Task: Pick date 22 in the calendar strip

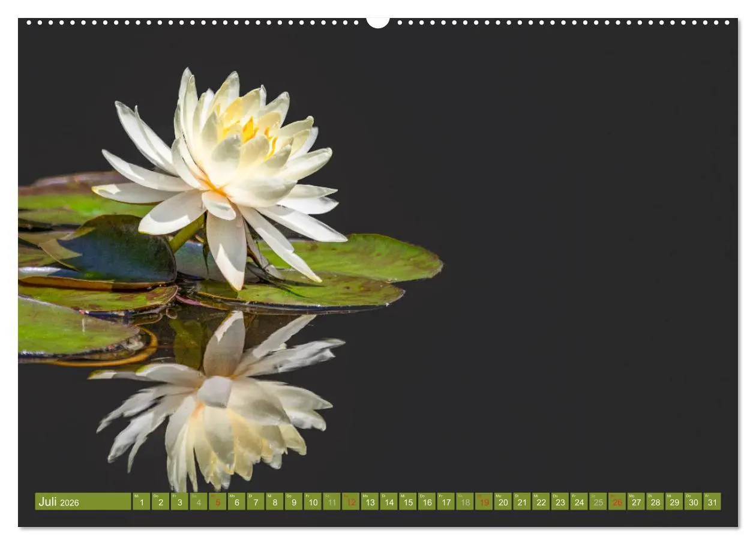Action: (x=541, y=502)
